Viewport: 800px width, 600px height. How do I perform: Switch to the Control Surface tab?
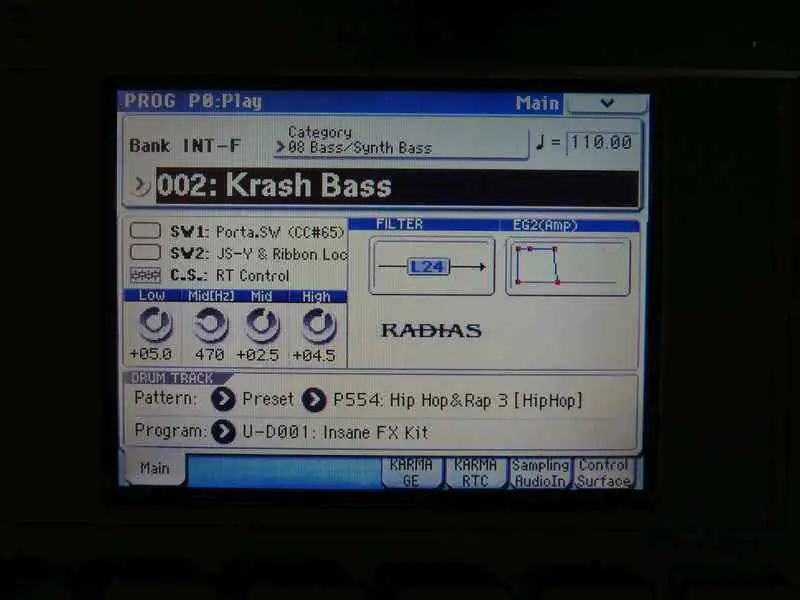tap(604, 472)
